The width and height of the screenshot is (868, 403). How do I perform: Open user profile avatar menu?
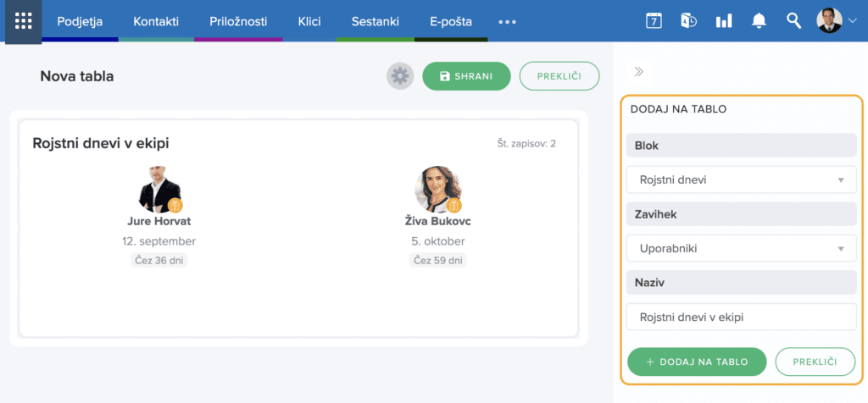click(837, 21)
